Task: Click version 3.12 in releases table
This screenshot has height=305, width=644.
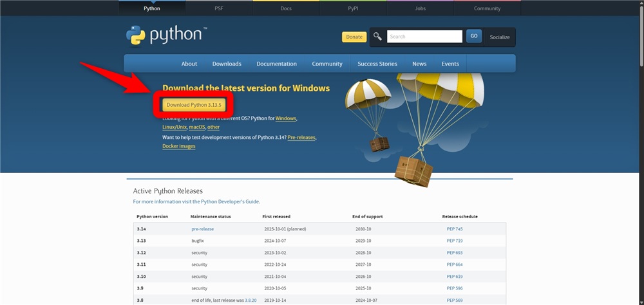Action: click(141, 253)
